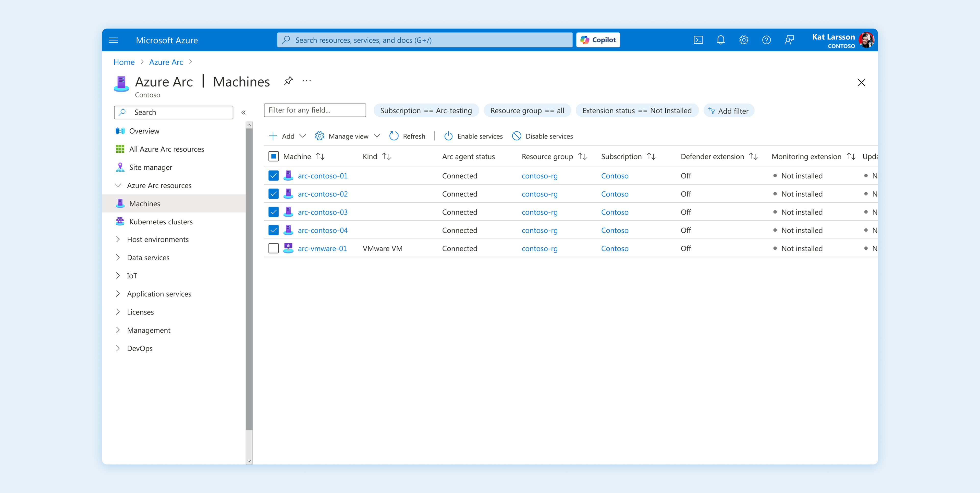
Task: Expand the Add button dropdown
Action: (x=303, y=136)
